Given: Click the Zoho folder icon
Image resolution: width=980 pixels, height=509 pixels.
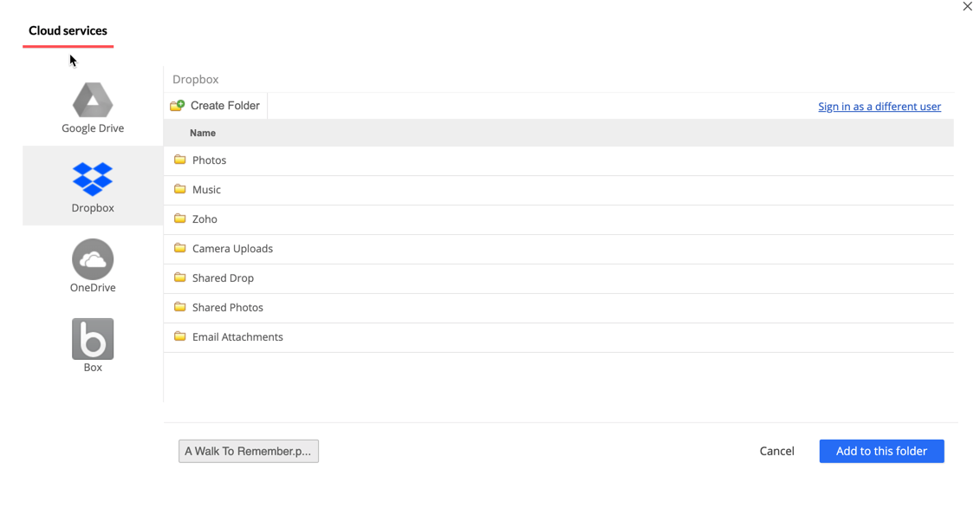Looking at the screenshot, I should 180,219.
